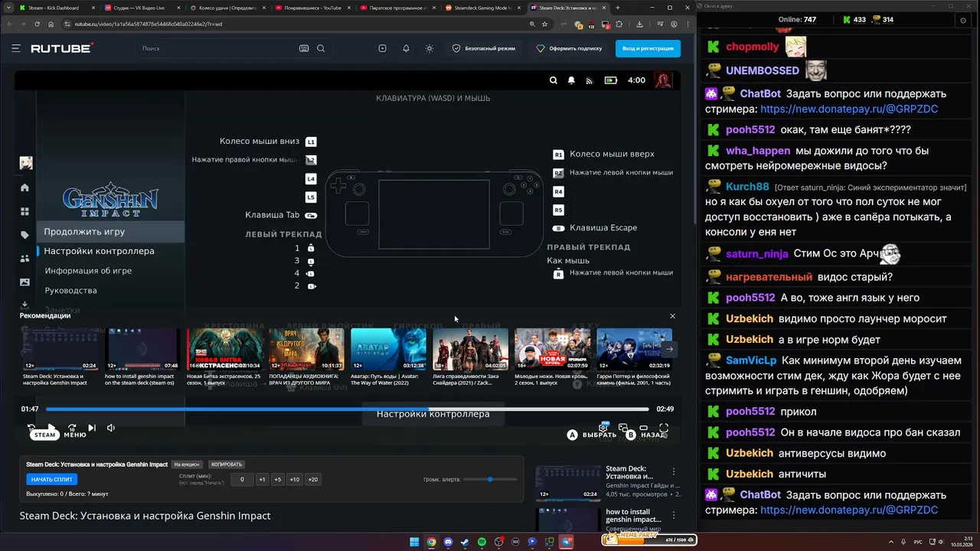Click username Kurch88 in chat
The height and width of the screenshot is (551, 980).
(x=747, y=187)
